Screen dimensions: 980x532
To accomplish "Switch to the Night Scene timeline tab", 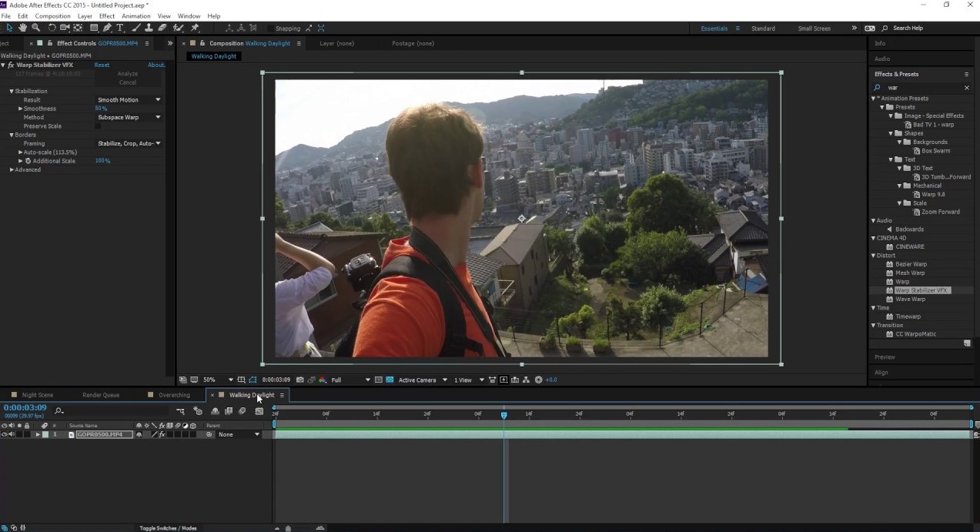I will (37, 395).
